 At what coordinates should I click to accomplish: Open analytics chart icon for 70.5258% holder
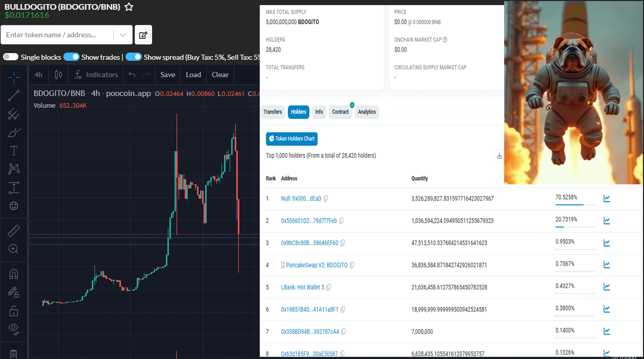point(607,199)
